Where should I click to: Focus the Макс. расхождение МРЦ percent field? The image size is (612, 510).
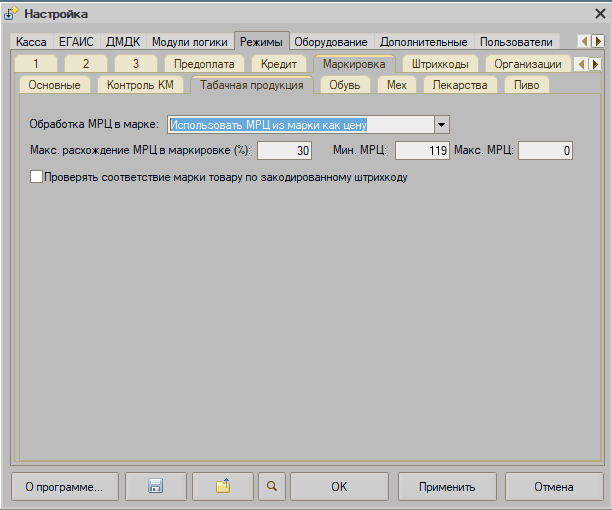(285, 151)
